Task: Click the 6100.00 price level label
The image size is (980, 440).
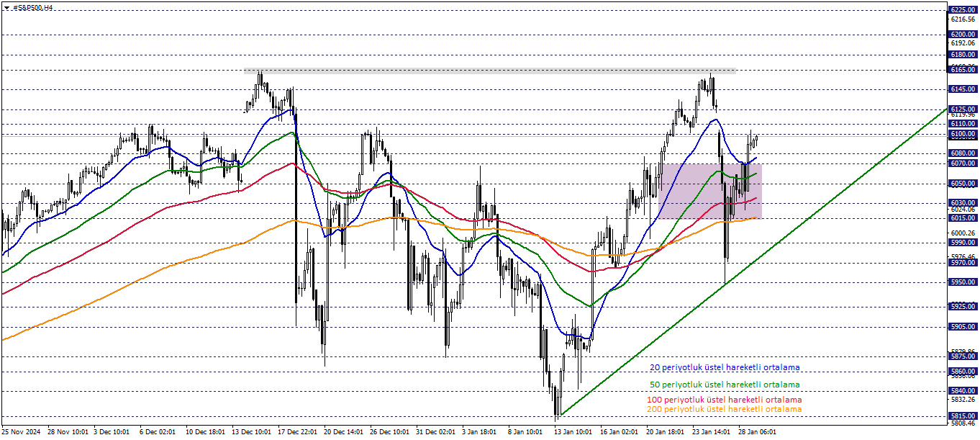Action: (963, 134)
